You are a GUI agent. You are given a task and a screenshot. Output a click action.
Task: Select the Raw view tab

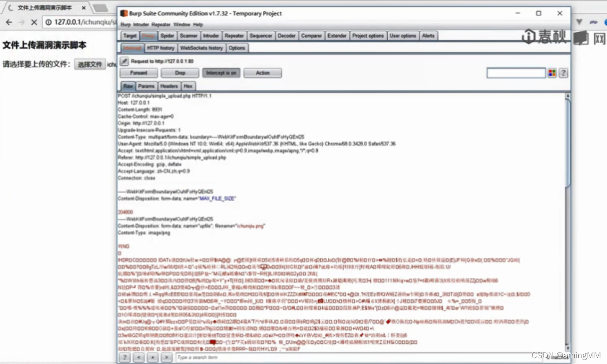click(128, 86)
